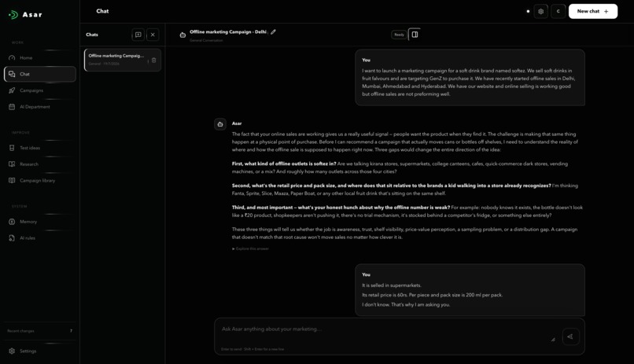Click the Settings gear in sidebar
This screenshot has height=364, width=634.
[x=12, y=351]
